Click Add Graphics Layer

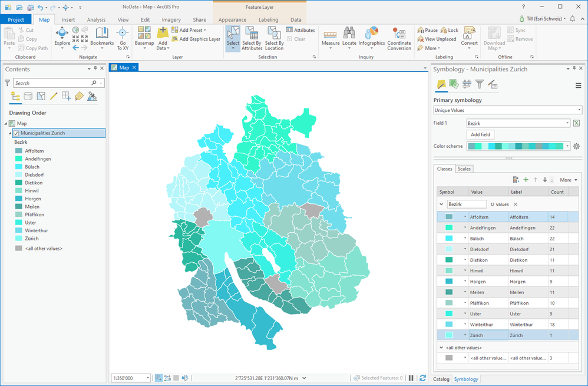[196, 39]
